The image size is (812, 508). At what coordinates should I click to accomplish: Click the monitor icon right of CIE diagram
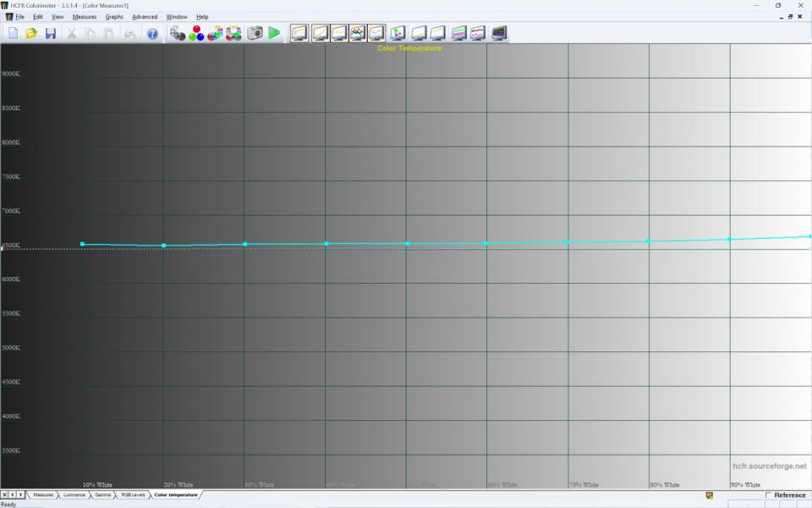coord(419,33)
